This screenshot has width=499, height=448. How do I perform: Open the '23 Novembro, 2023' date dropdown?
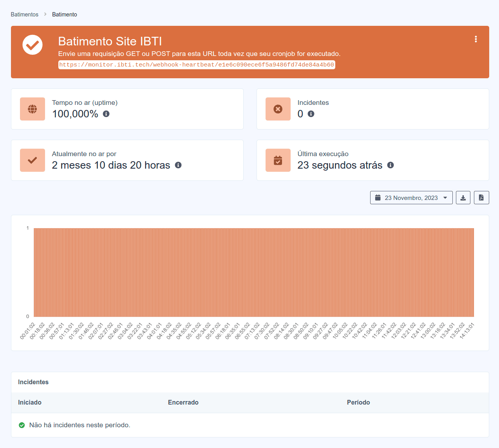pyautogui.click(x=411, y=198)
